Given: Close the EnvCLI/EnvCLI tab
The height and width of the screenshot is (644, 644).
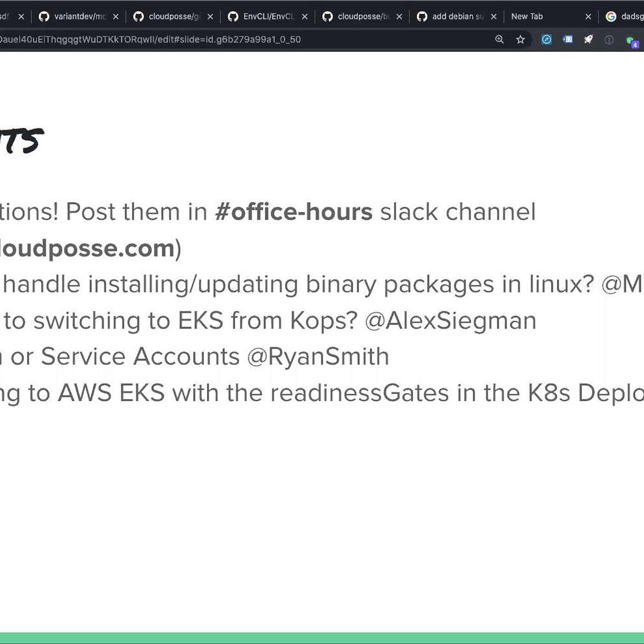Looking at the screenshot, I should coord(305,17).
